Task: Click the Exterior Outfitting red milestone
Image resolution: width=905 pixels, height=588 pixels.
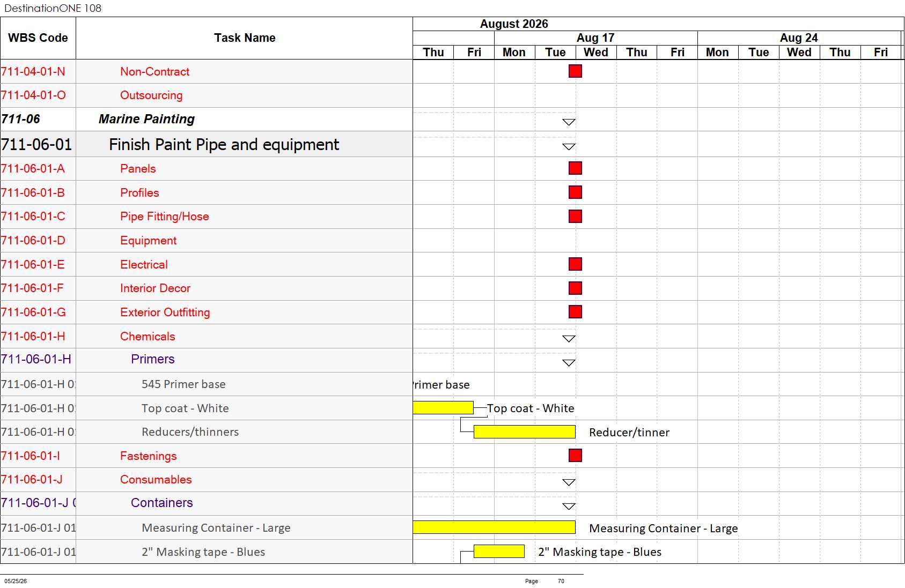Action: pyautogui.click(x=575, y=312)
